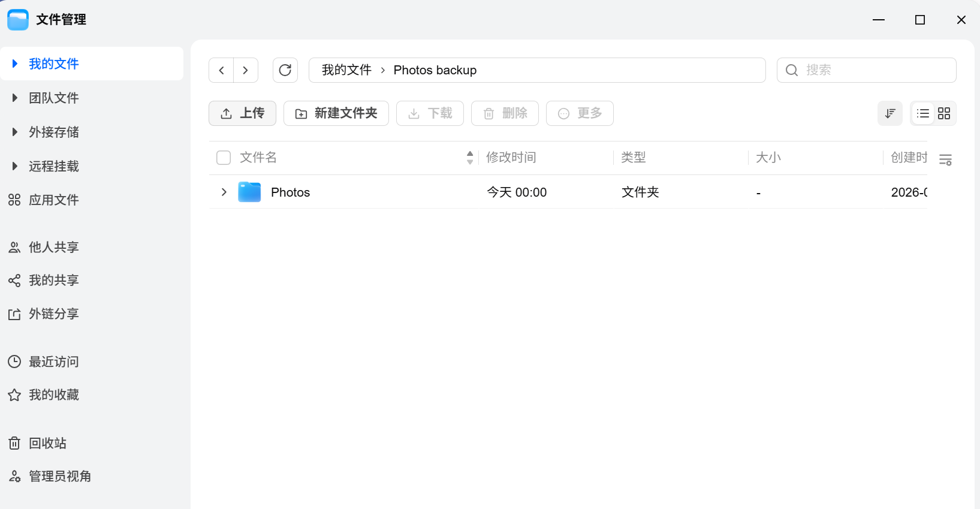
Task: Open 外接存储 in the sidebar
Action: click(92, 132)
